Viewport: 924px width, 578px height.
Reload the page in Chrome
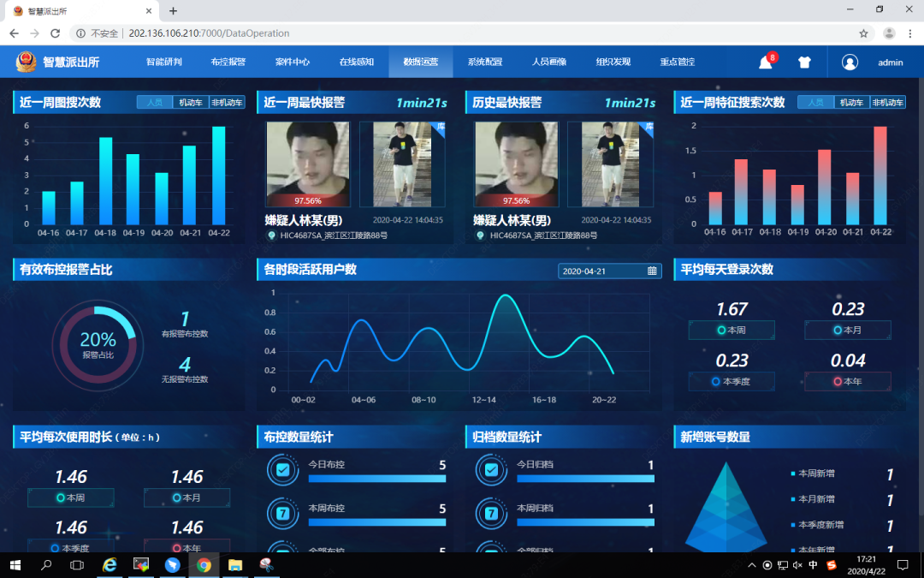click(x=55, y=33)
